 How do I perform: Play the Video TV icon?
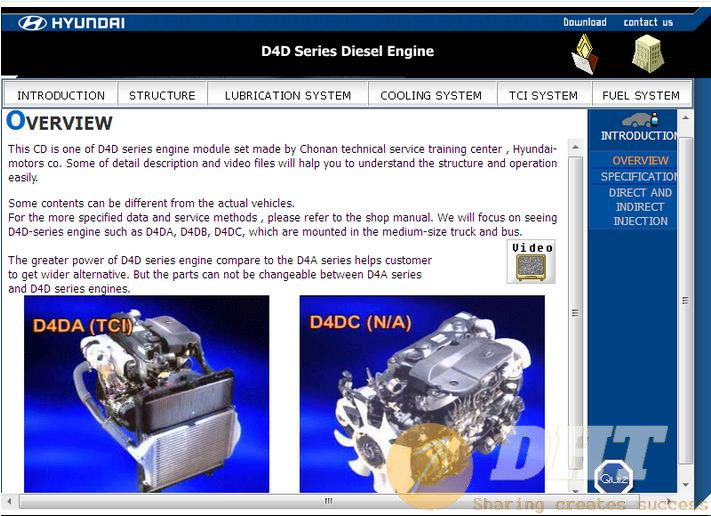pos(531,262)
